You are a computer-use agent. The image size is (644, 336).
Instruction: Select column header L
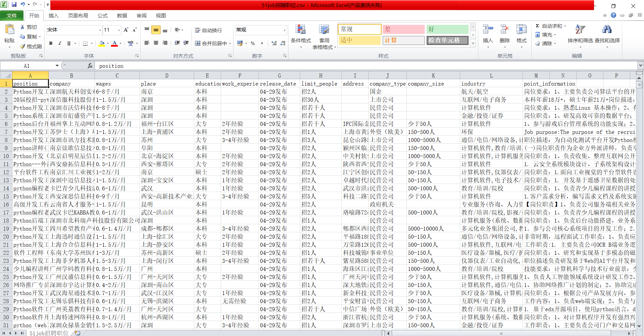(491, 76)
